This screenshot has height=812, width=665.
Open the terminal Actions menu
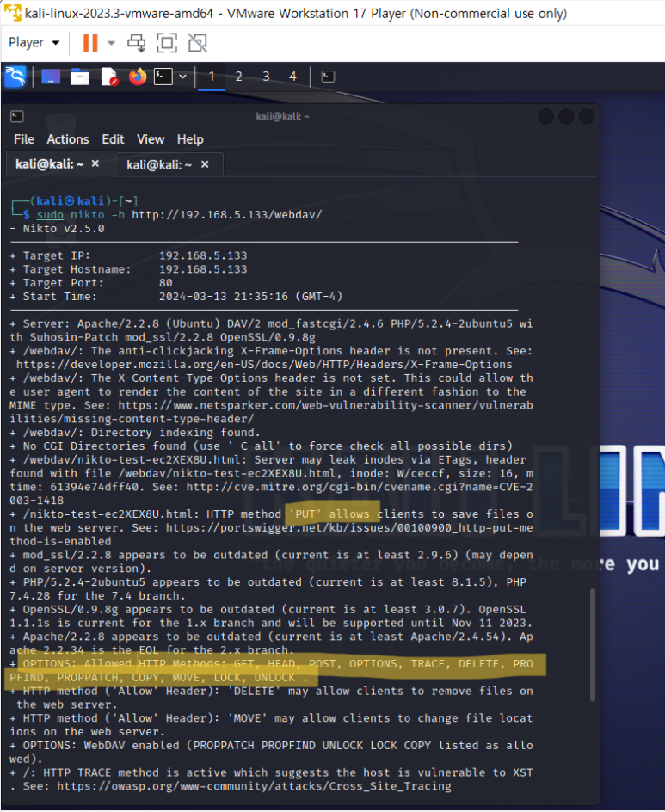[68, 139]
